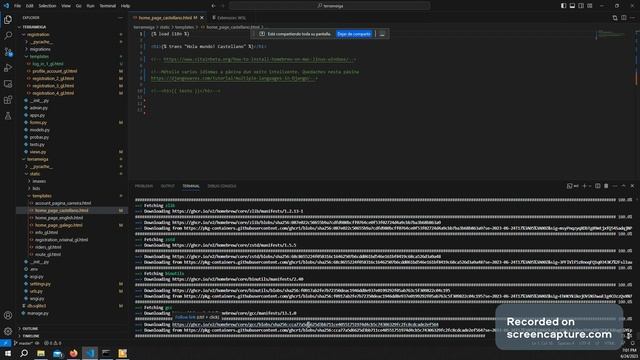
Task: Collapse the registration templates folder
Action: click(x=39, y=57)
